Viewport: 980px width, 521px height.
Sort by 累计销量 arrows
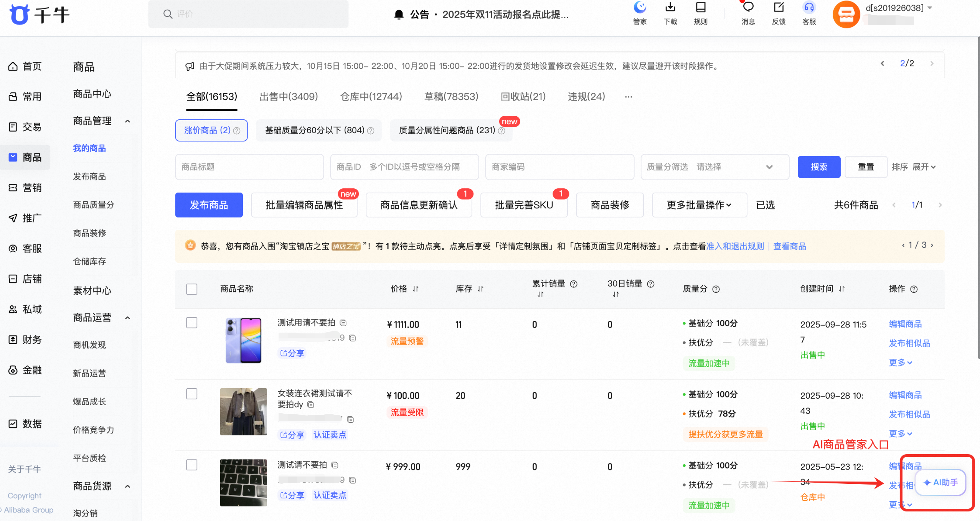click(541, 294)
